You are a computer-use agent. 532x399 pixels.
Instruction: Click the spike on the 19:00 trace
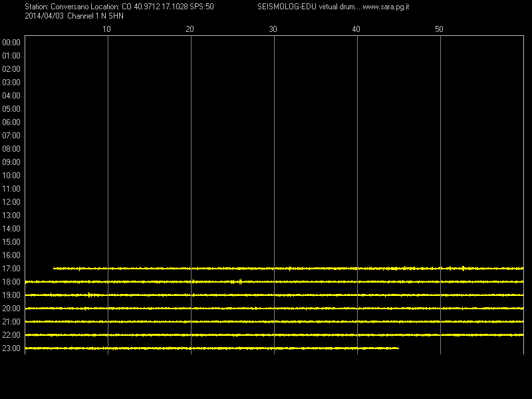(89, 295)
